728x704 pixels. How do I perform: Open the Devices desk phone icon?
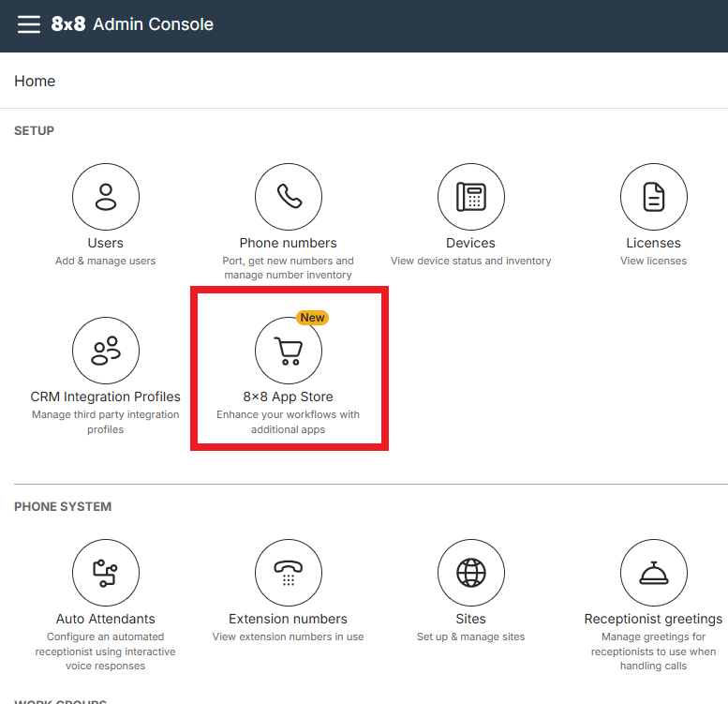pos(470,197)
